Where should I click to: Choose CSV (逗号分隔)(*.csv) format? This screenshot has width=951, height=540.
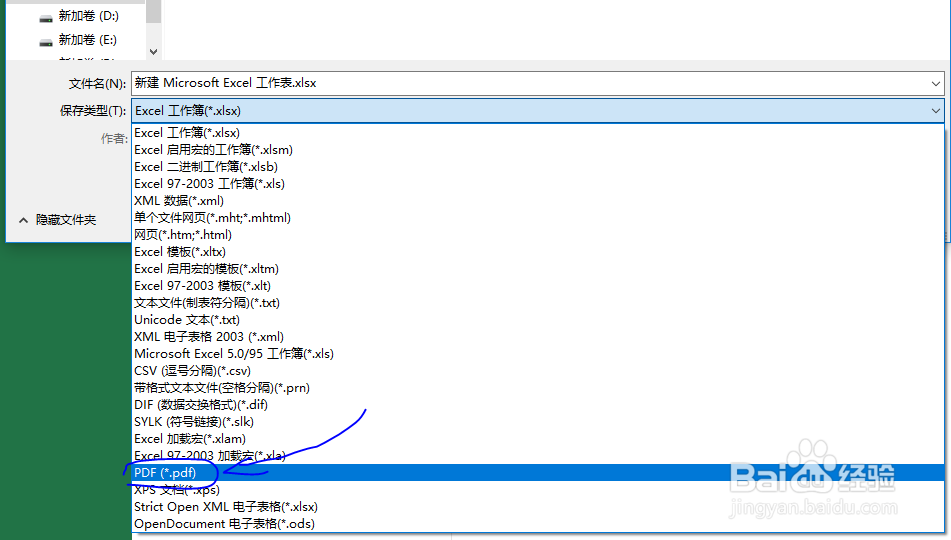click(538, 371)
